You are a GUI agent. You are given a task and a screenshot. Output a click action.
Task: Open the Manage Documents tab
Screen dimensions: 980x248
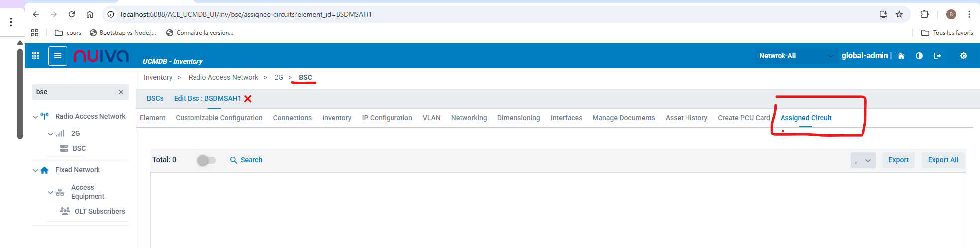tap(623, 118)
